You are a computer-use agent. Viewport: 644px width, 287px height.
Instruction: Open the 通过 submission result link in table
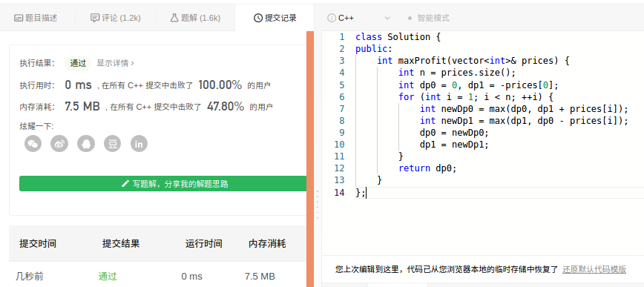(108, 277)
